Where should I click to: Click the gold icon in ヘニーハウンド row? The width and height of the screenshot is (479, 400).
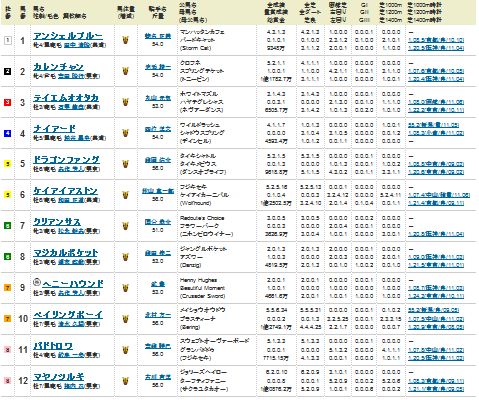tap(125, 288)
